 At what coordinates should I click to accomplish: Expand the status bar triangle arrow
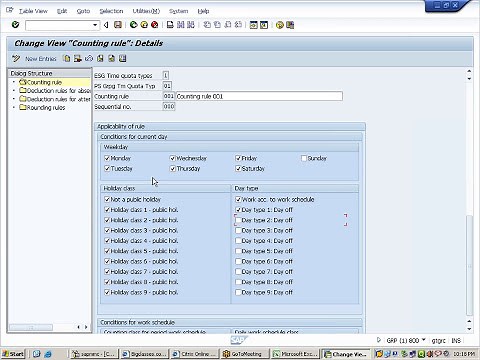(379, 340)
